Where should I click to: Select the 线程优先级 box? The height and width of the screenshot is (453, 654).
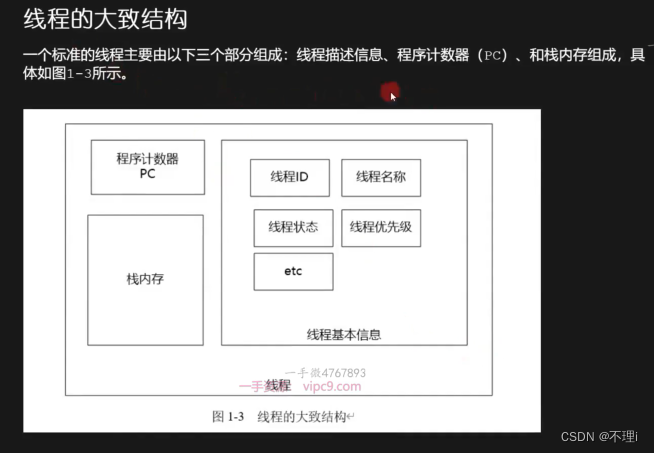381,228
